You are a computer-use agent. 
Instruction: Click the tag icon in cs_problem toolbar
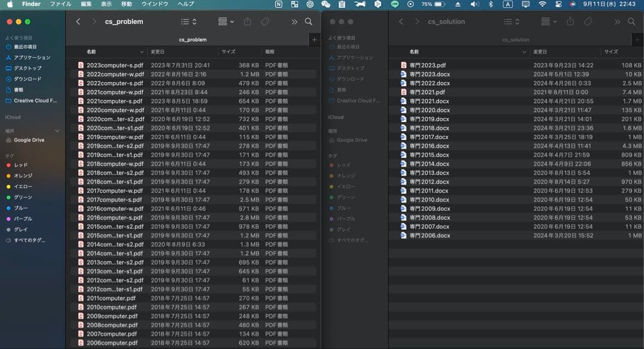265,21
